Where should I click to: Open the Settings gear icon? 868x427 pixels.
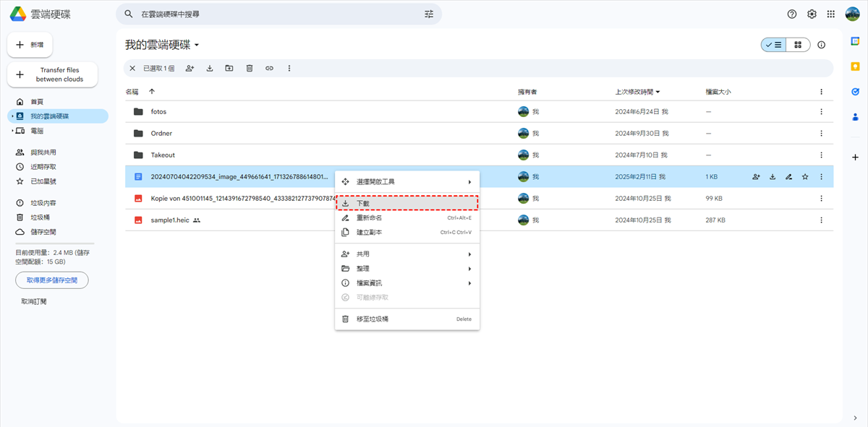point(812,14)
